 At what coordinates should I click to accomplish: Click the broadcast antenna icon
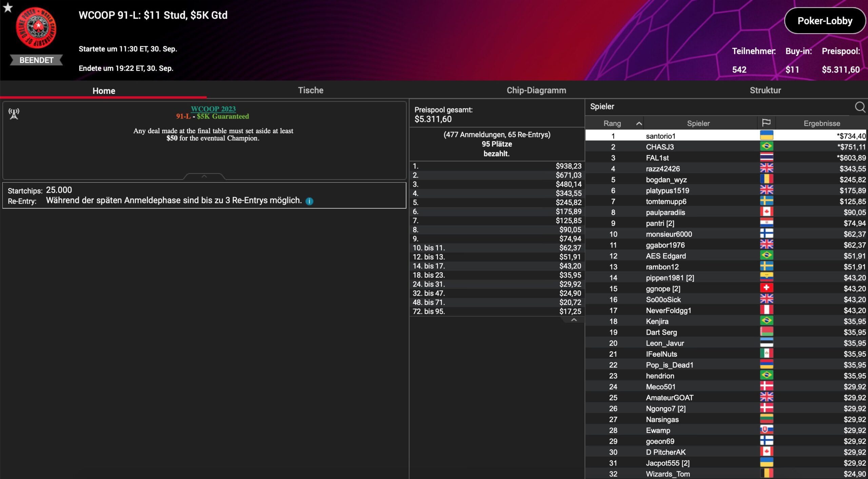tap(14, 114)
